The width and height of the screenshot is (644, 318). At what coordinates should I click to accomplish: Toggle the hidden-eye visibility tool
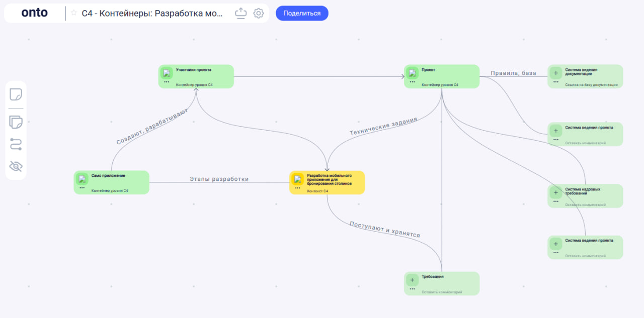(16, 167)
